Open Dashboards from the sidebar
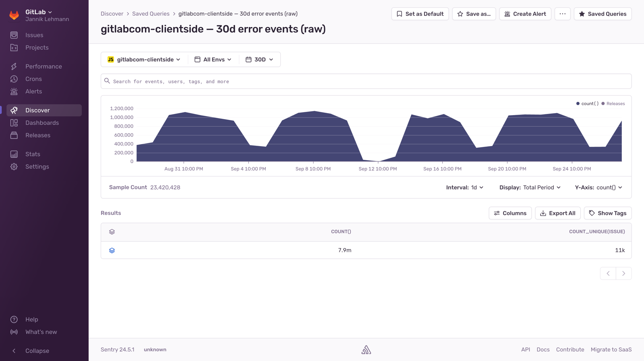644x361 pixels. pos(42,123)
